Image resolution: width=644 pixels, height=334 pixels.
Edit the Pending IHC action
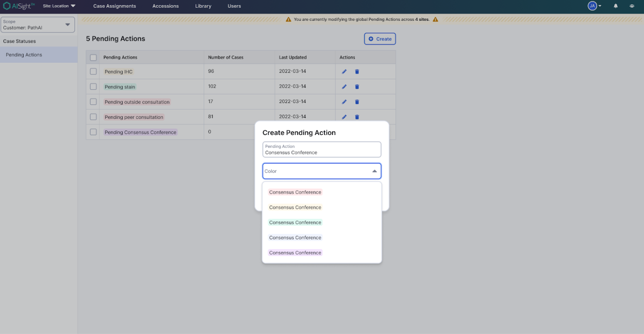coord(344,72)
